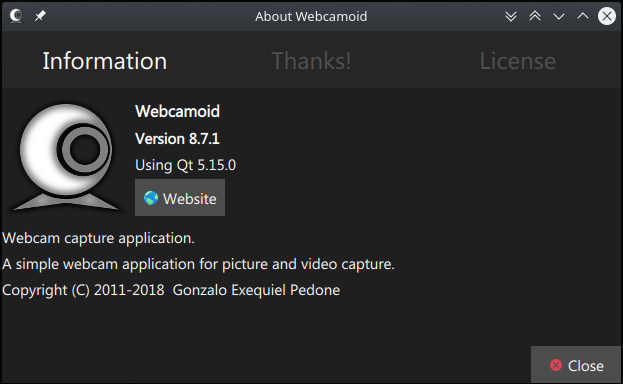This screenshot has height=384, width=623.
Task: Minimize window with the single down chevron
Action: pyautogui.click(x=559, y=16)
